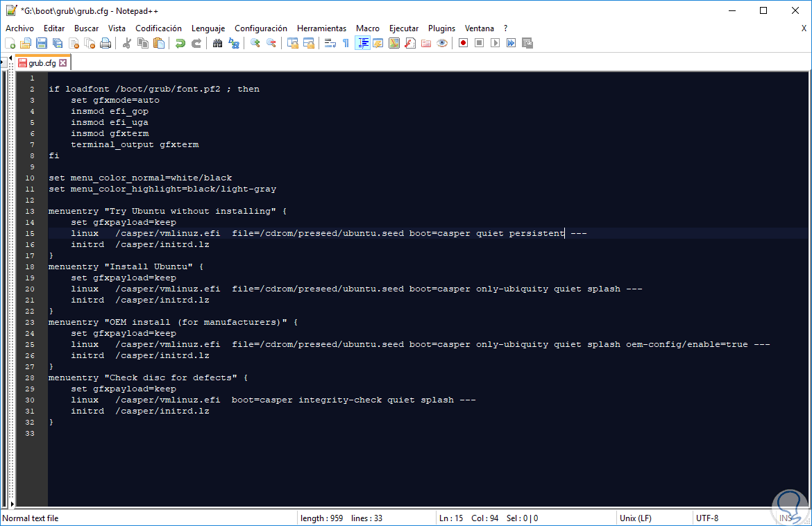Click Run Macro Multiple Times icon
The image size is (812, 526).
click(511, 44)
